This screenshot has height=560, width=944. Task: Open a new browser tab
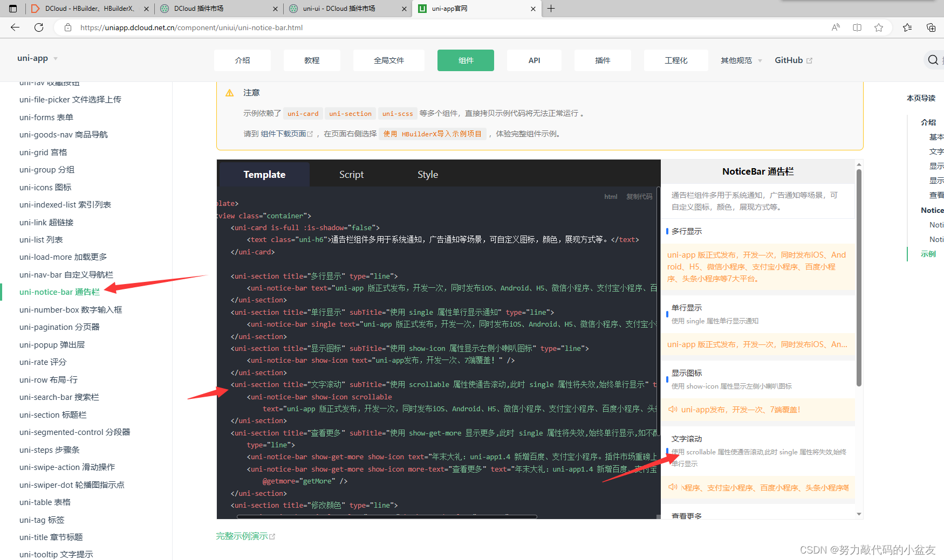pos(551,9)
